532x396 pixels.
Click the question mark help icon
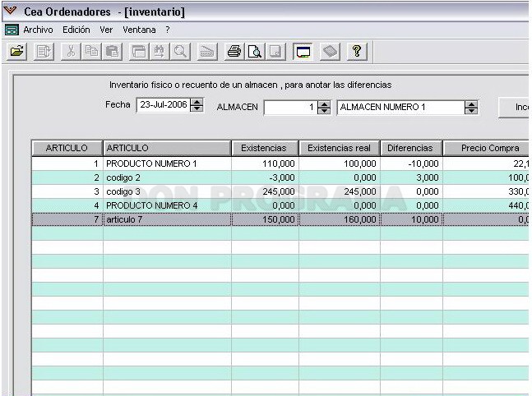[357, 52]
